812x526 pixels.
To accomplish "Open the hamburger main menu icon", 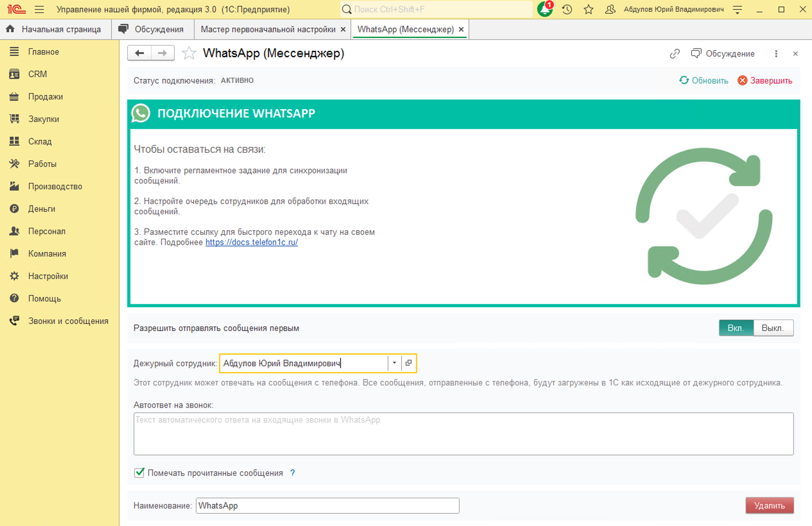I will 39,9.
